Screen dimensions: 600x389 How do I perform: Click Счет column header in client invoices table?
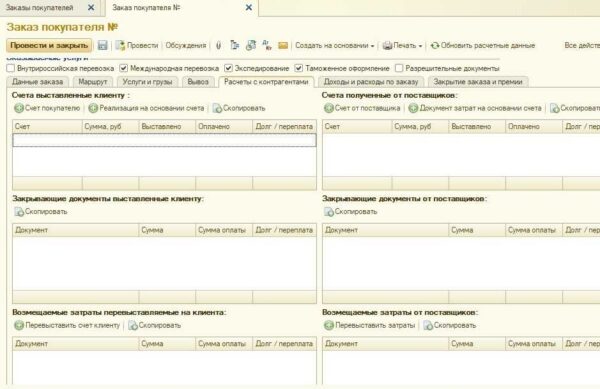click(47, 127)
